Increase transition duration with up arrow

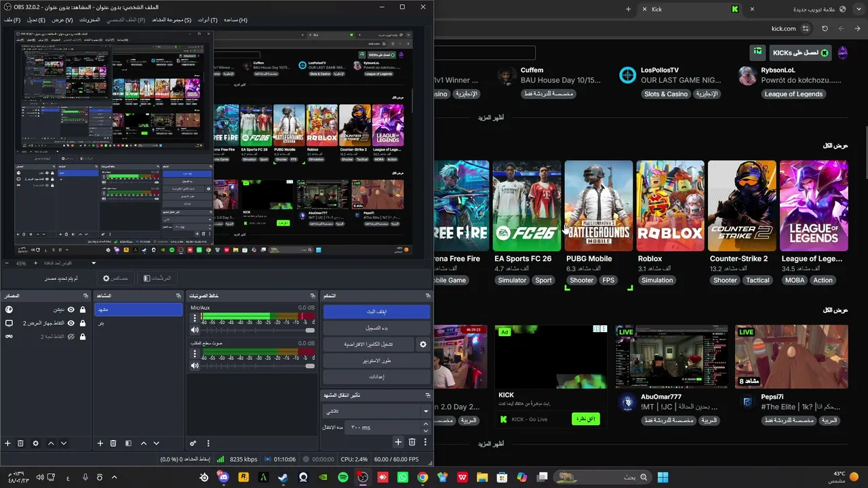tap(426, 424)
